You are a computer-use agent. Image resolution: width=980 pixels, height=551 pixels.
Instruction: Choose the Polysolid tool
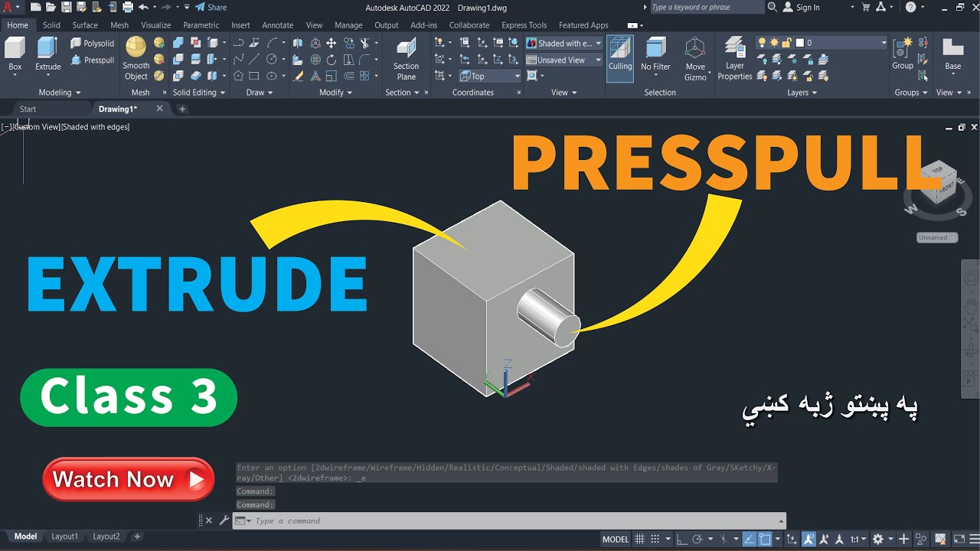92,44
